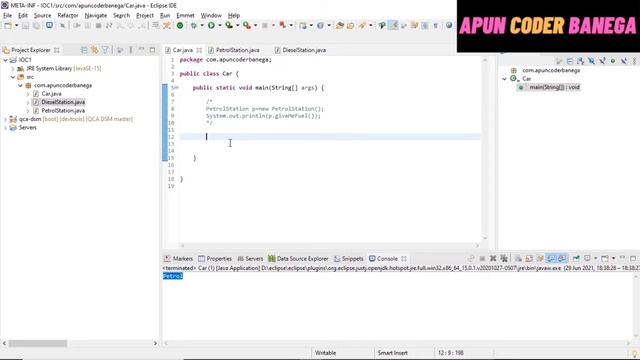This screenshot has width=640, height=360.
Task: Collapse the com.apuncoderbanega package node
Action: [20, 85]
